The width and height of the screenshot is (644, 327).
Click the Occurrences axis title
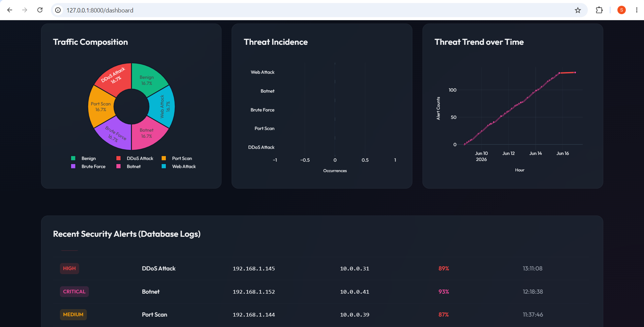coord(335,171)
